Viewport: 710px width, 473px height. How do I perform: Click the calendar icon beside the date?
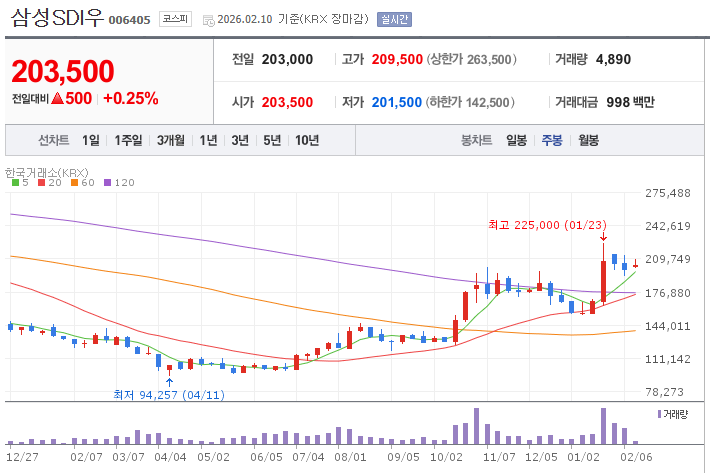pos(208,20)
